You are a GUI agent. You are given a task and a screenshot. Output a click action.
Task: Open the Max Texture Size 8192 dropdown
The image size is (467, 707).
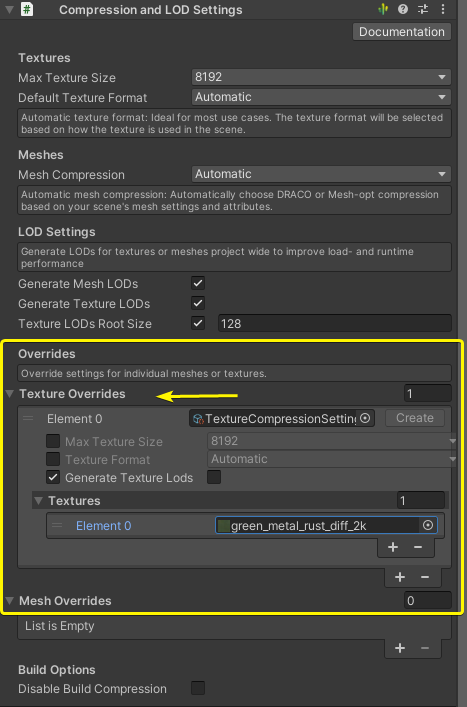pyautogui.click(x=321, y=77)
